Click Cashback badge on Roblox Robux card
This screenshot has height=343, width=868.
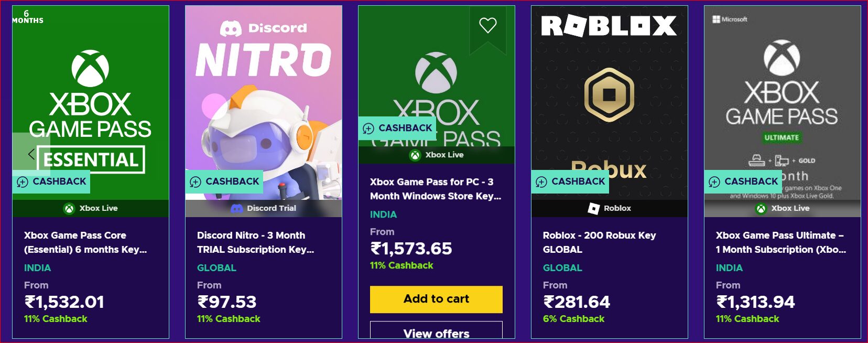(570, 181)
